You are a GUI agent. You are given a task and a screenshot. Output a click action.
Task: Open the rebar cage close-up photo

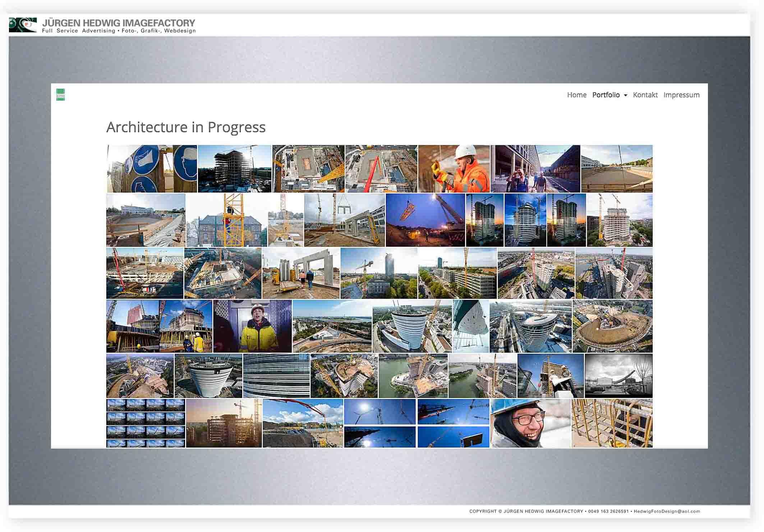point(612,423)
